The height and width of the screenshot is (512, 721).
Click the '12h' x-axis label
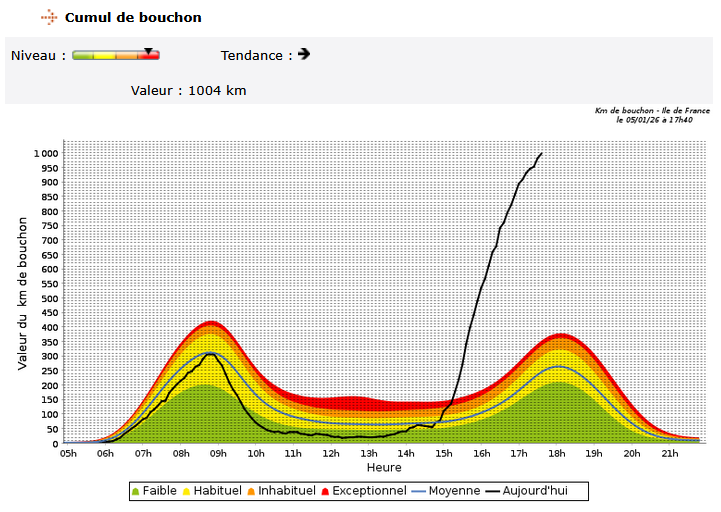(x=331, y=454)
